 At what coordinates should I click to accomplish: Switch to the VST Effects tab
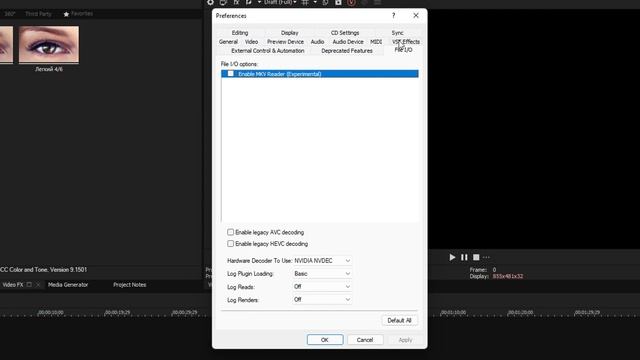[406, 42]
